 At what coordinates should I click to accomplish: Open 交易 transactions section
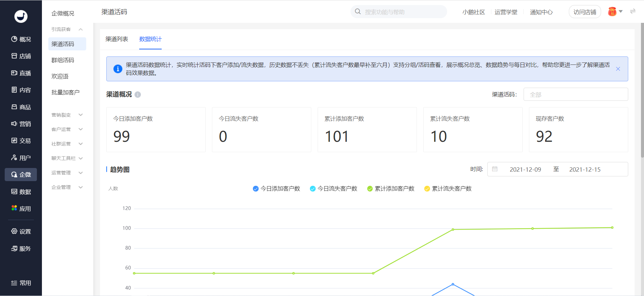pos(21,141)
